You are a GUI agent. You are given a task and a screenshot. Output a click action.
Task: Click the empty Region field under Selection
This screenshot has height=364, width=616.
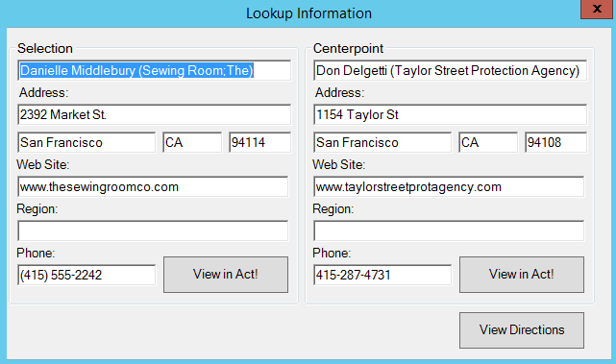(153, 231)
